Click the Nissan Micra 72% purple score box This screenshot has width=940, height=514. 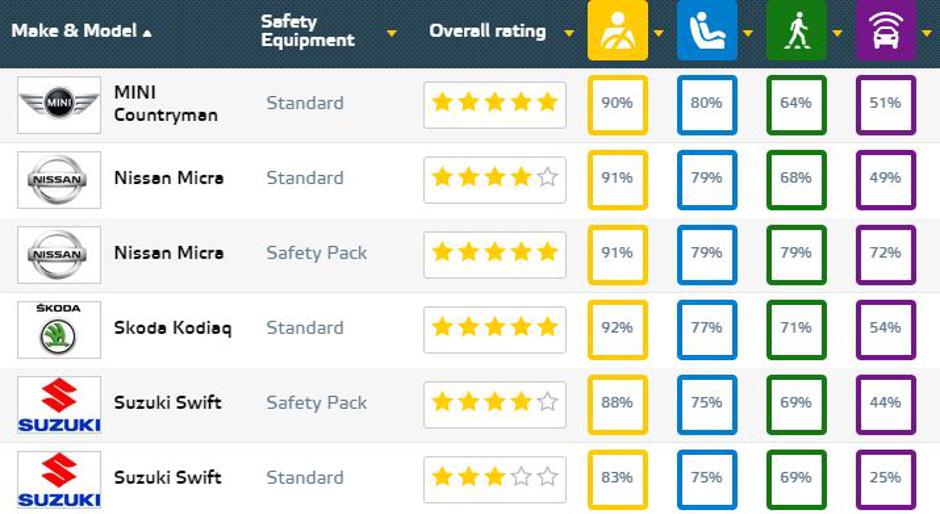[x=886, y=253]
